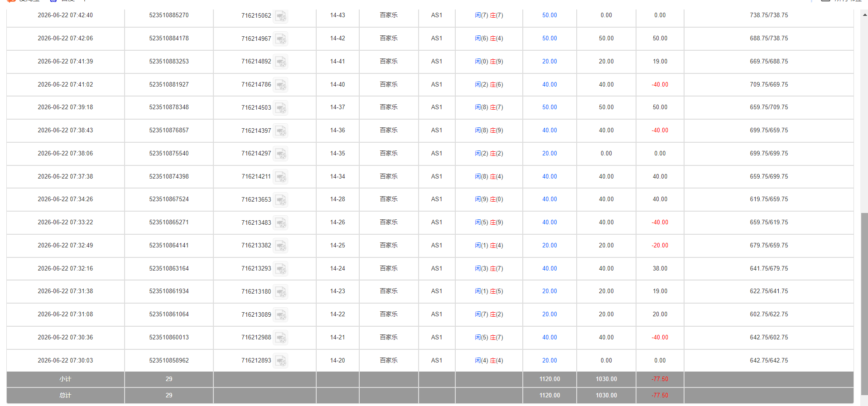Select balance value 738.75/738.75
The width and height of the screenshot is (868, 406).
click(x=769, y=15)
